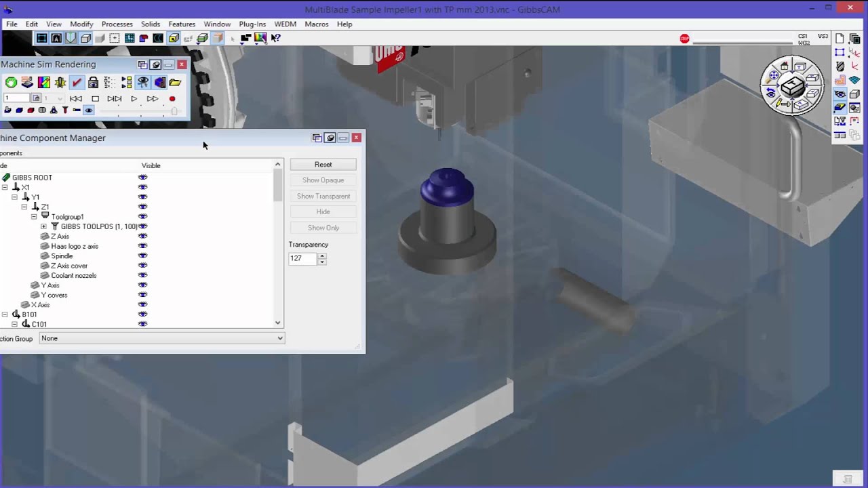Click the eye view icon in right palette
Viewport: 868px width, 488px height.
coord(840,94)
